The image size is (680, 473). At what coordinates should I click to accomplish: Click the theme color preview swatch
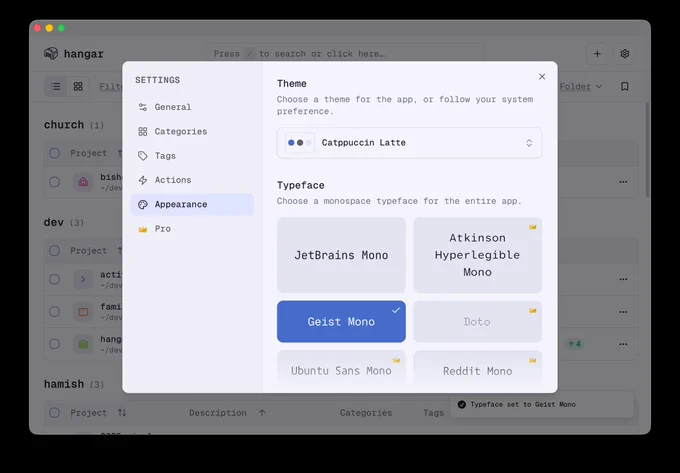pyautogui.click(x=300, y=143)
